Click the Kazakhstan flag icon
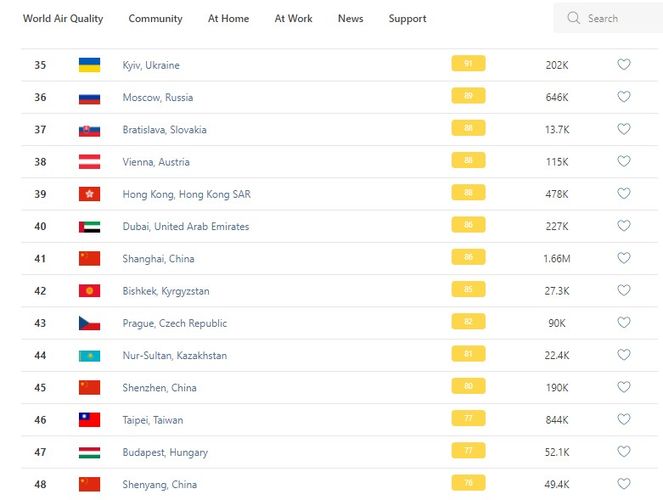Viewport: 663px width, 500px height. click(x=89, y=355)
